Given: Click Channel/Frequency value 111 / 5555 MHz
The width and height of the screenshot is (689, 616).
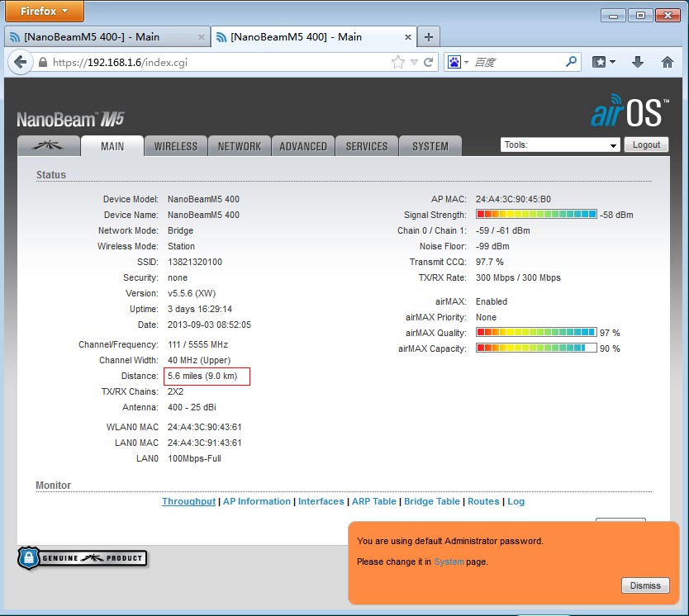Looking at the screenshot, I should (x=197, y=344).
